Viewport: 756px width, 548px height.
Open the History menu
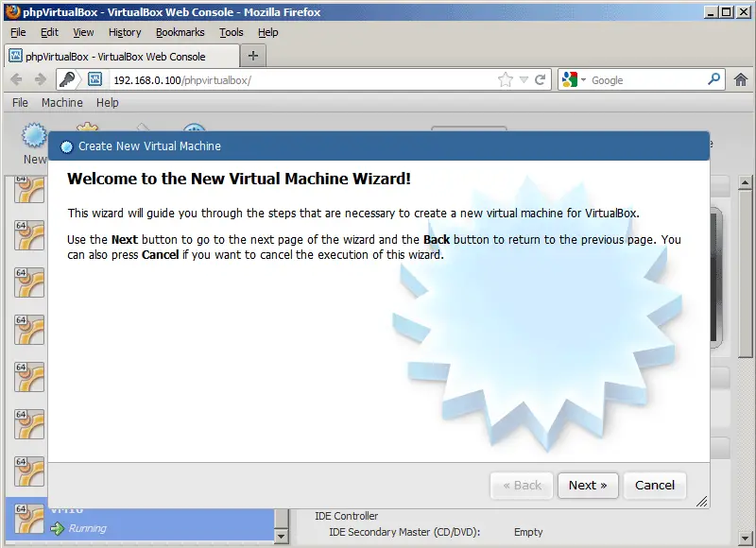click(x=125, y=32)
